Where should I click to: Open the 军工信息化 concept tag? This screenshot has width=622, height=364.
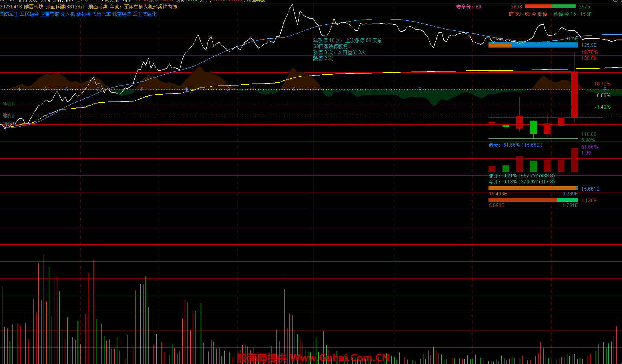pos(145,14)
